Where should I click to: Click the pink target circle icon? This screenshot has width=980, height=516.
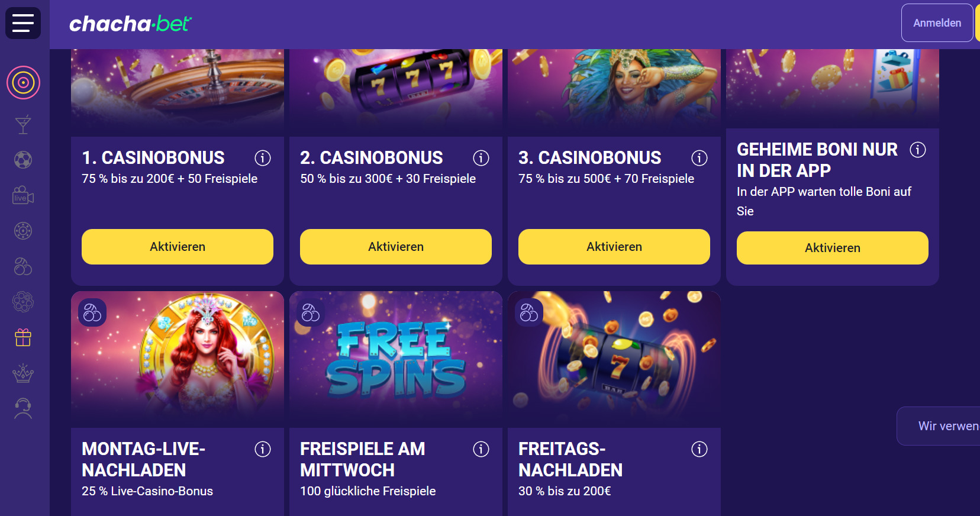point(23,82)
